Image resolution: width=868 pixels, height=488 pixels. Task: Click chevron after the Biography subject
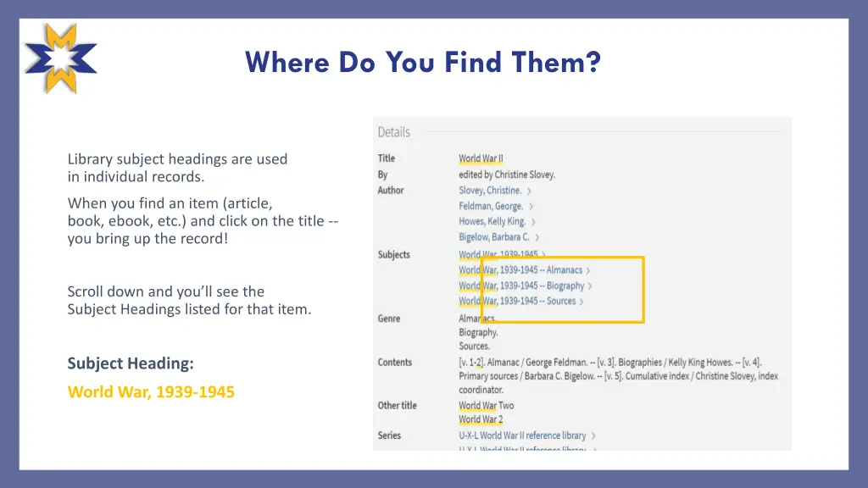pos(590,286)
